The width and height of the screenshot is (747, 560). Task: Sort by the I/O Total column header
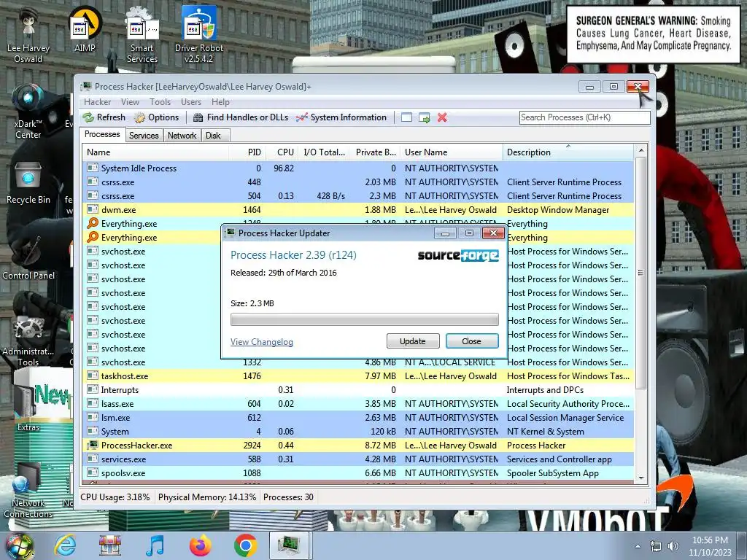click(324, 152)
